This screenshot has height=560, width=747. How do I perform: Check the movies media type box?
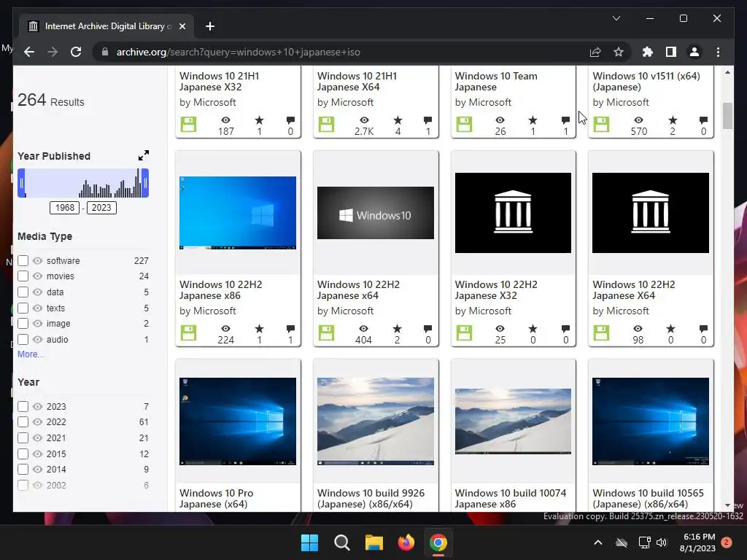click(23, 276)
